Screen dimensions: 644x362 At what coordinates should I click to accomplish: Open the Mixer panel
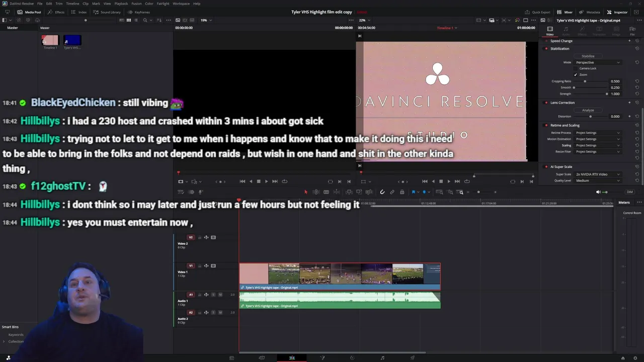565,12
